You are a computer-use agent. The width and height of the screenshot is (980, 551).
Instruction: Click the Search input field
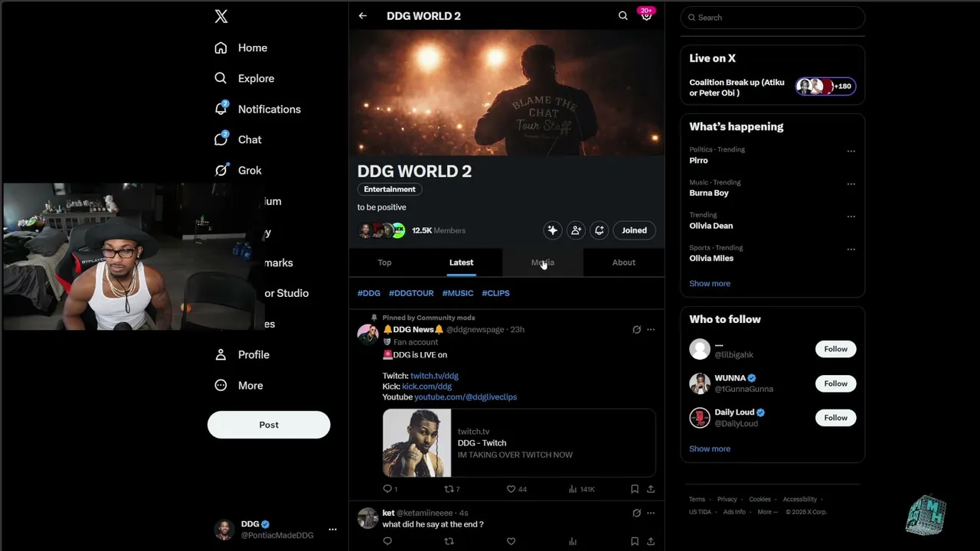tap(773, 18)
